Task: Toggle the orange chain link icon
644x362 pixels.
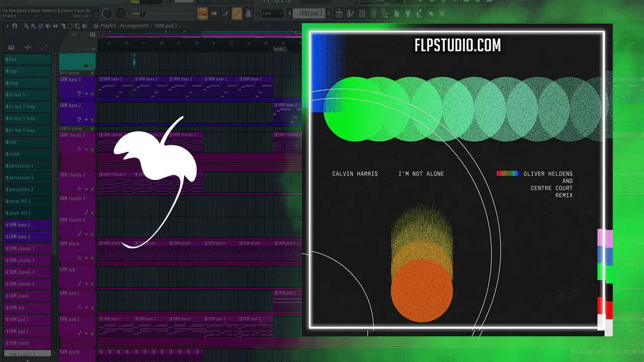Action: click(x=237, y=14)
